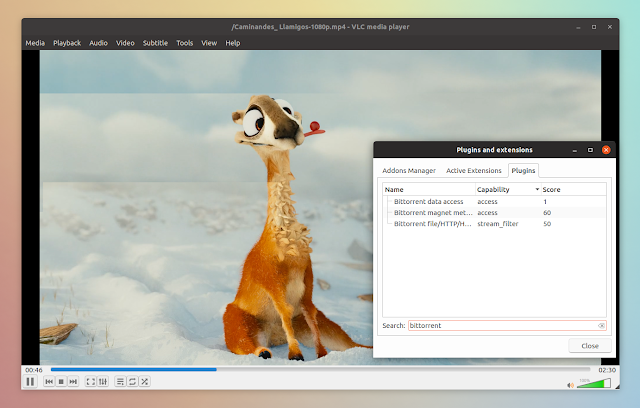Switch to the Addons Manager tab
The height and width of the screenshot is (408, 640).
[x=409, y=171]
